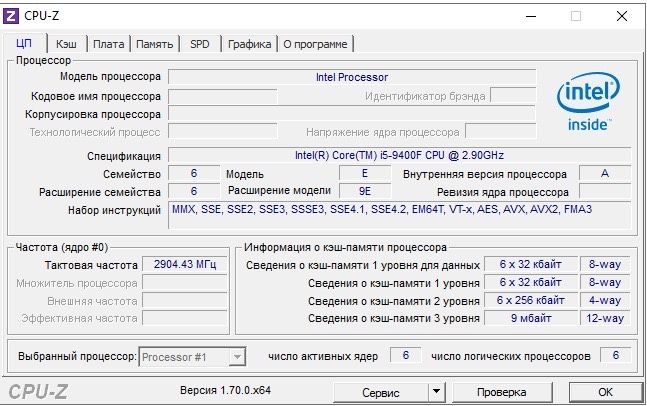This screenshot has height=406, width=647.
Task: Open the Processor #1 selection dropdown
Action: 192,357
